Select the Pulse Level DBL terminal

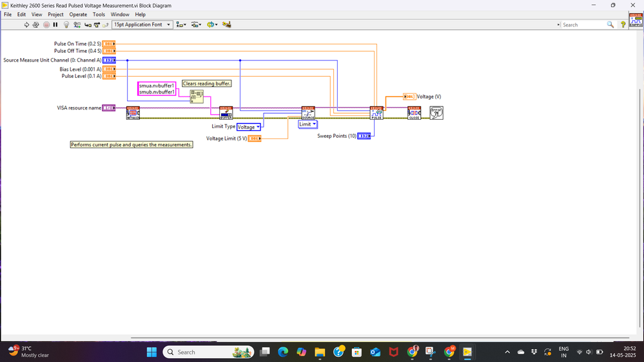tap(109, 77)
